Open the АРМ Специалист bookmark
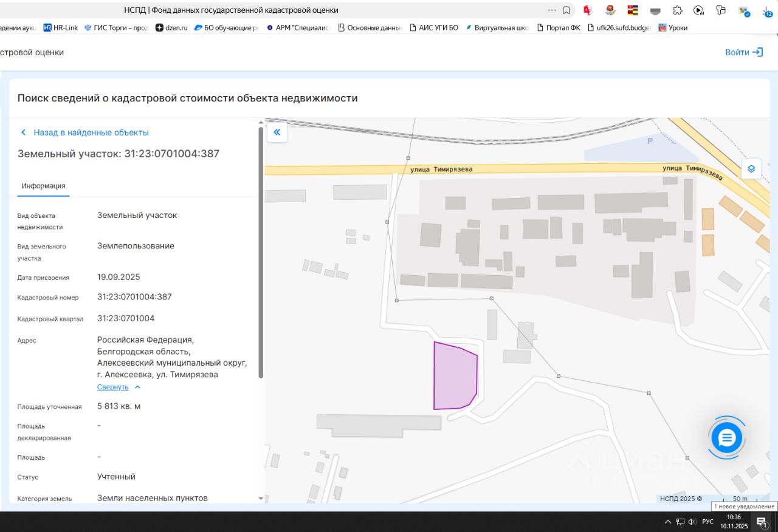This screenshot has height=532, width=778. (x=298, y=27)
